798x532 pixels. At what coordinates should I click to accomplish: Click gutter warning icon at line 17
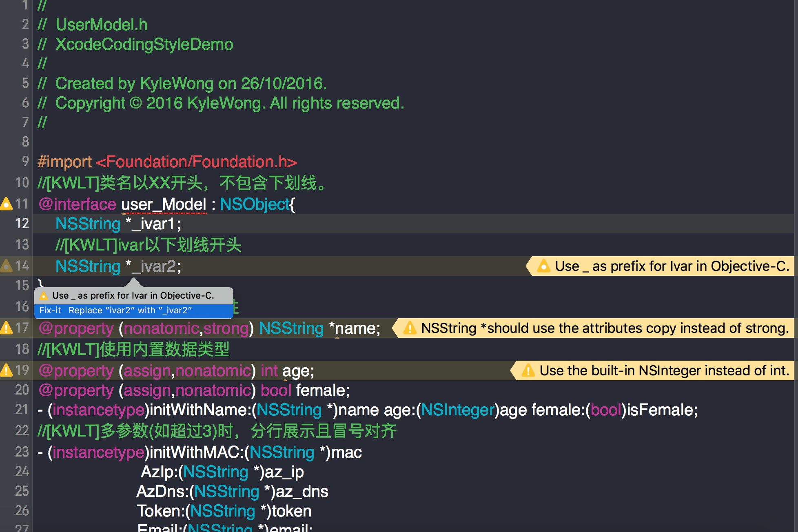[6, 328]
